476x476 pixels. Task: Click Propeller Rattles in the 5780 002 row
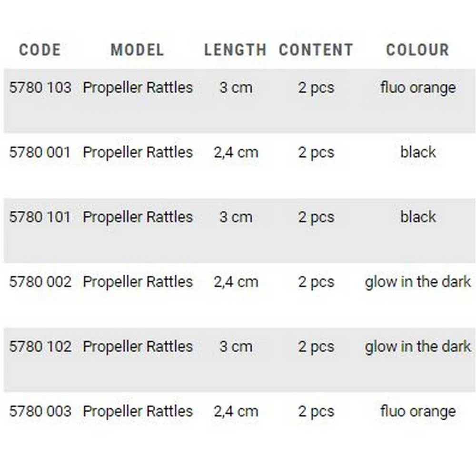pos(138,282)
